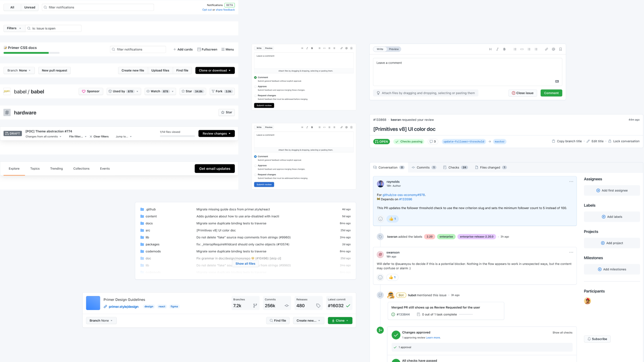Viewport: 644px width, 362px height.
Task: Mention a user with the @ icon
Action: [553, 49]
